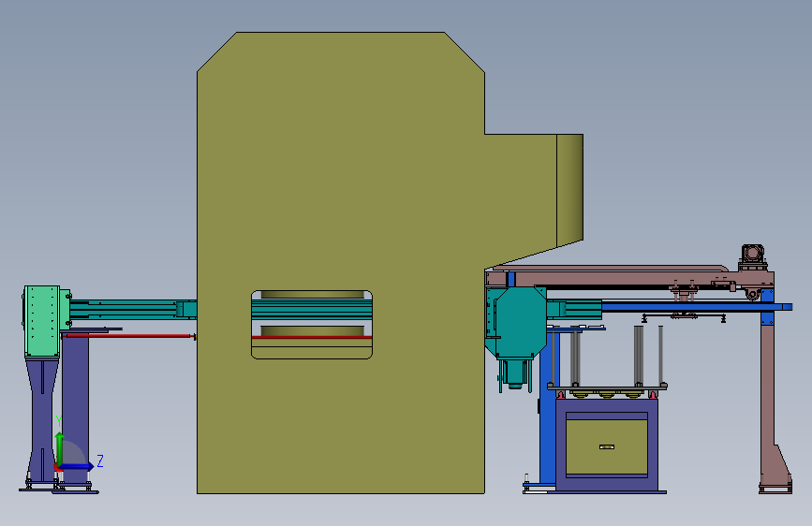Click the shaded olive block protruding right of press
Viewport: 812px width, 526px height.
pos(569,191)
